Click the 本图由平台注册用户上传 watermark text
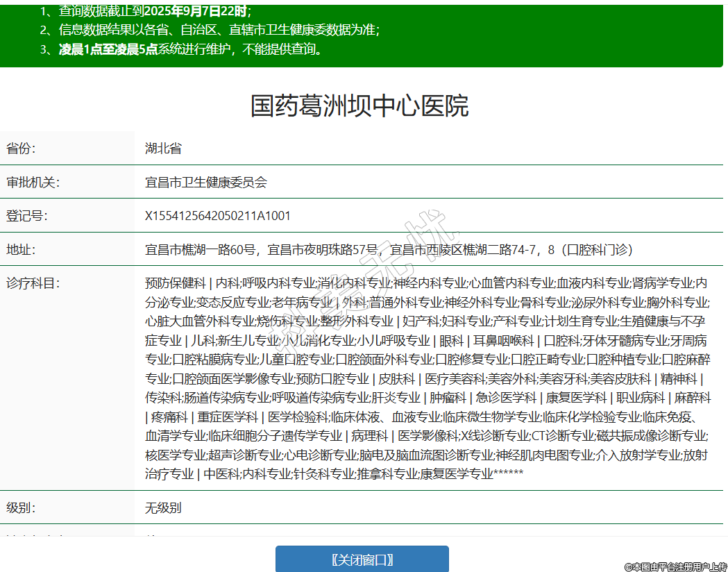Screen dimensions: 728x572 click(x=675, y=566)
